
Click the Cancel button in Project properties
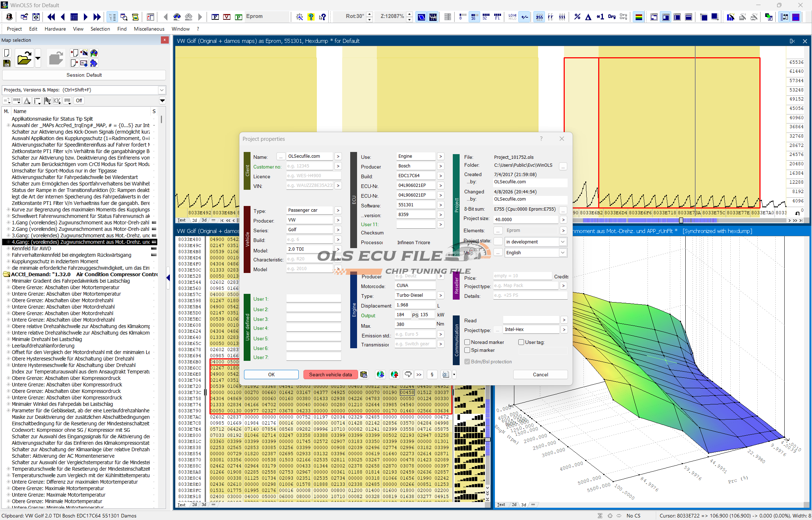click(x=540, y=375)
